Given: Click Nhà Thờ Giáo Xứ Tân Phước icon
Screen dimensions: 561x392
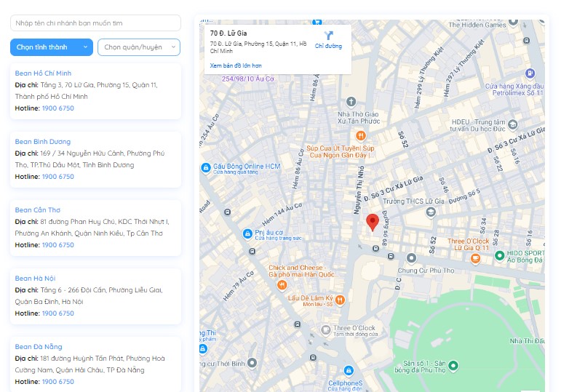Looking at the screenshot, I should pos(351,102).
